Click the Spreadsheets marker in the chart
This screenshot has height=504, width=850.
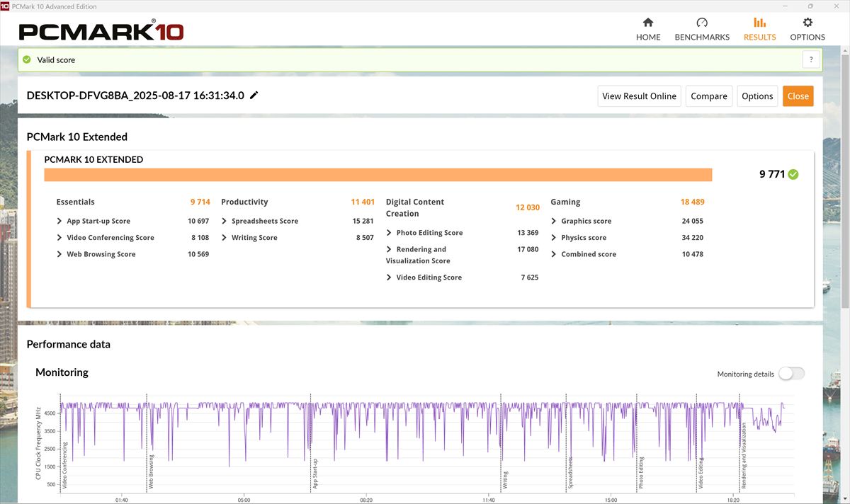pyautogui.click(x=570, y=474)
